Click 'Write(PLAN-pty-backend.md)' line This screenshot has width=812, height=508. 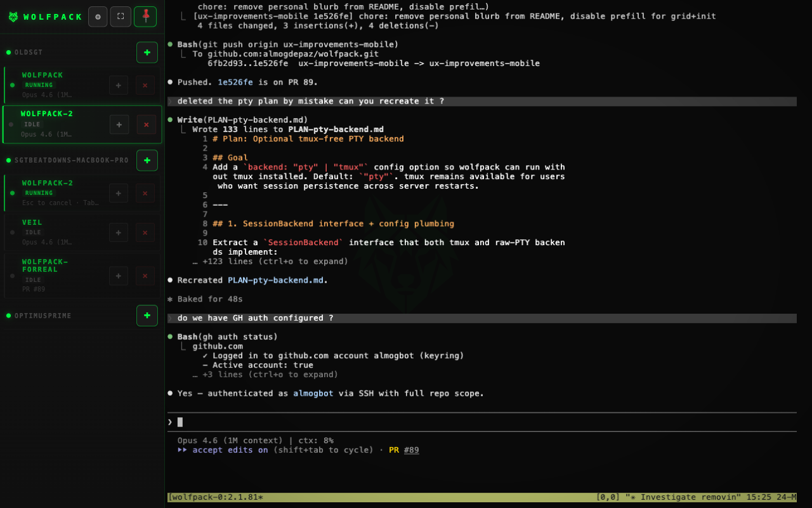point(243,120)
